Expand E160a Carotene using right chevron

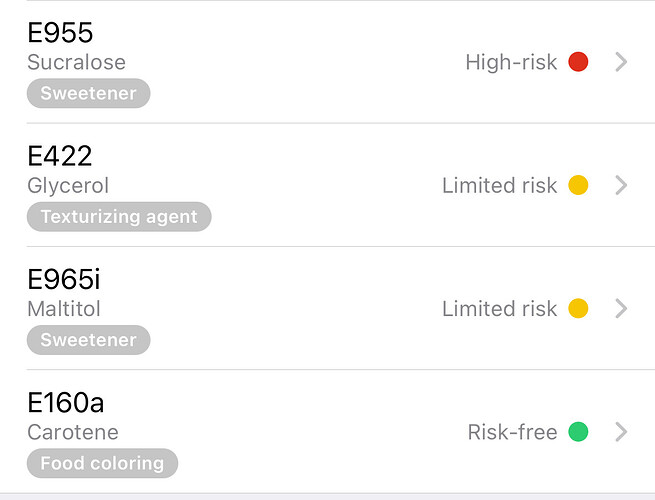pyautogui.click(x=621, y=432)
